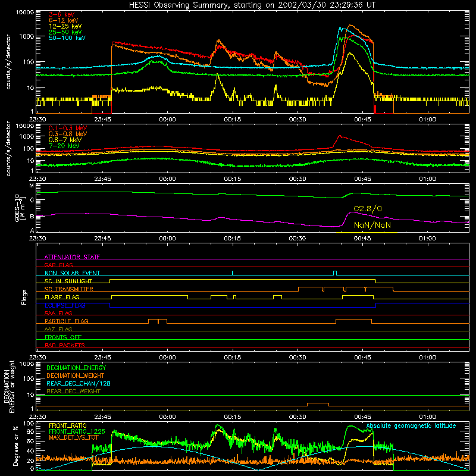Click the FRONTS_OFF flag label
Viewport: 476px width, 476px height.
(x=63, y=337)
